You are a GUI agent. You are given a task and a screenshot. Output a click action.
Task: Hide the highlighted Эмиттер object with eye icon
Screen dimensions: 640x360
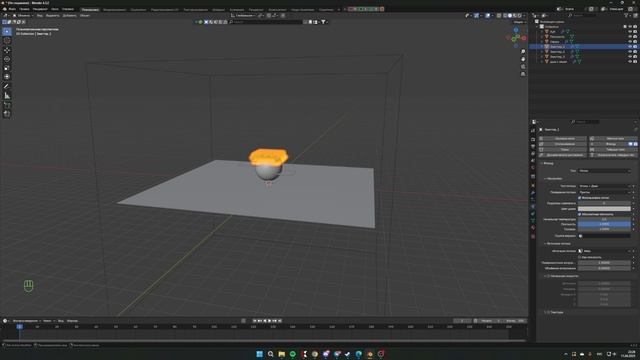[630, 47]
